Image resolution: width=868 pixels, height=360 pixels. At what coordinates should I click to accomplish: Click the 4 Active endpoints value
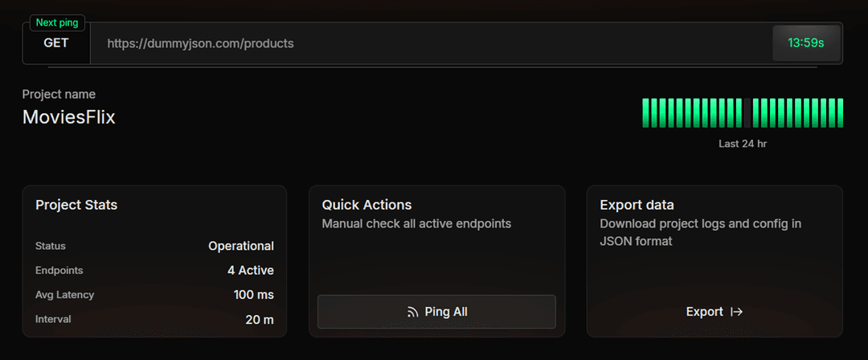251,270
